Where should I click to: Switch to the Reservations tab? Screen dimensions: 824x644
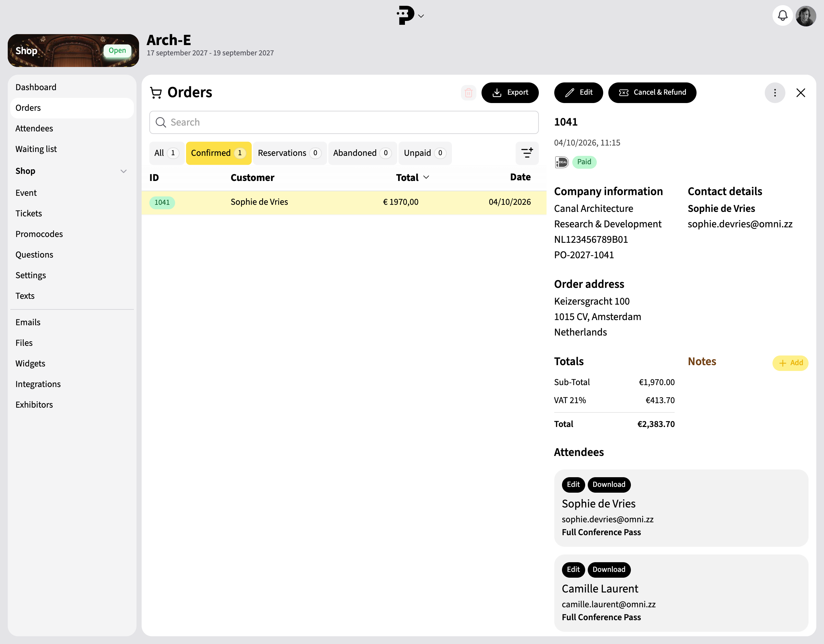point(289,153)
